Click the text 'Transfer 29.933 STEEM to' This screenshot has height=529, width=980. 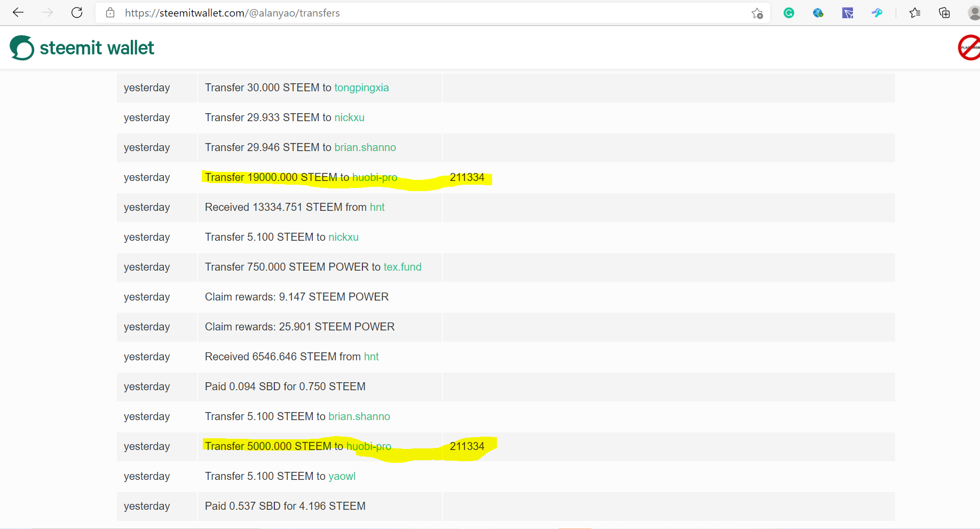[x=268, y=117]
